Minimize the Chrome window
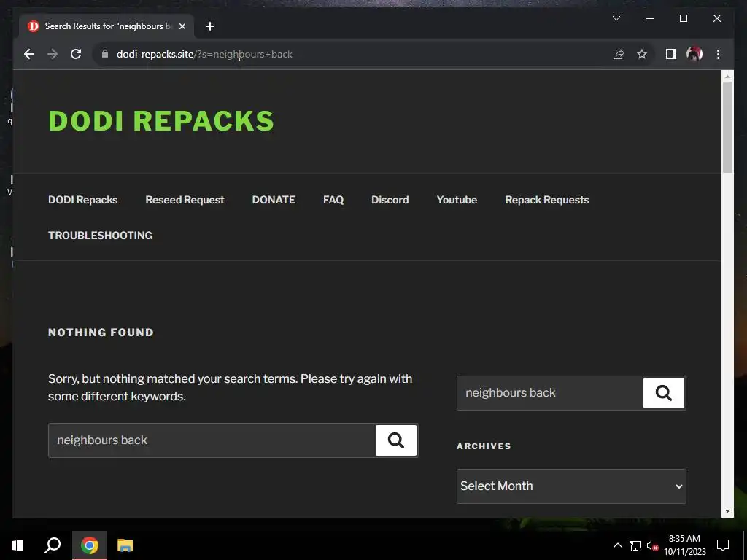This screenshot has width=747, height=560. click(650, 18)
